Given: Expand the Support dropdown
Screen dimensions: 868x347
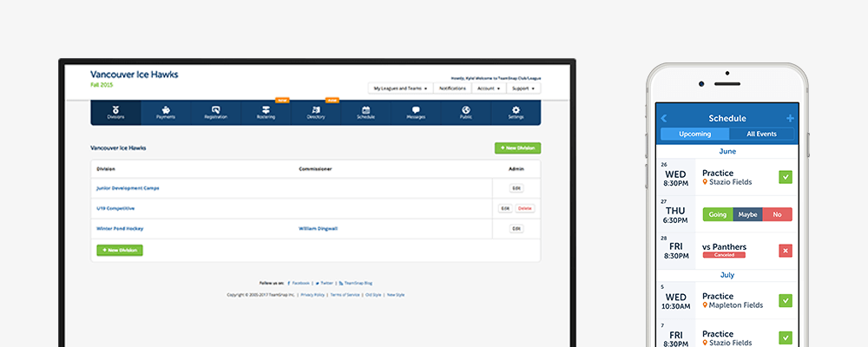Looking at the screenshot, I should (x=523, y=88).
